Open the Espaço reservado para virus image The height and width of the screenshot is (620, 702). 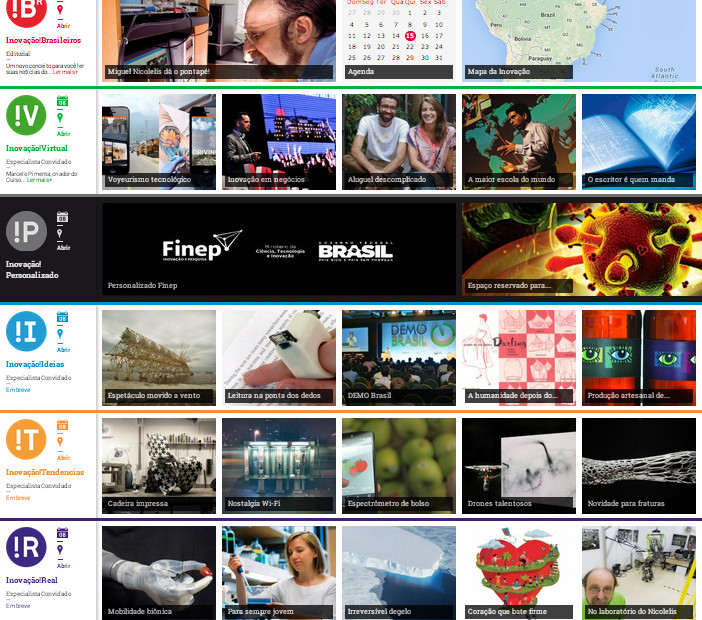(582, 249)
